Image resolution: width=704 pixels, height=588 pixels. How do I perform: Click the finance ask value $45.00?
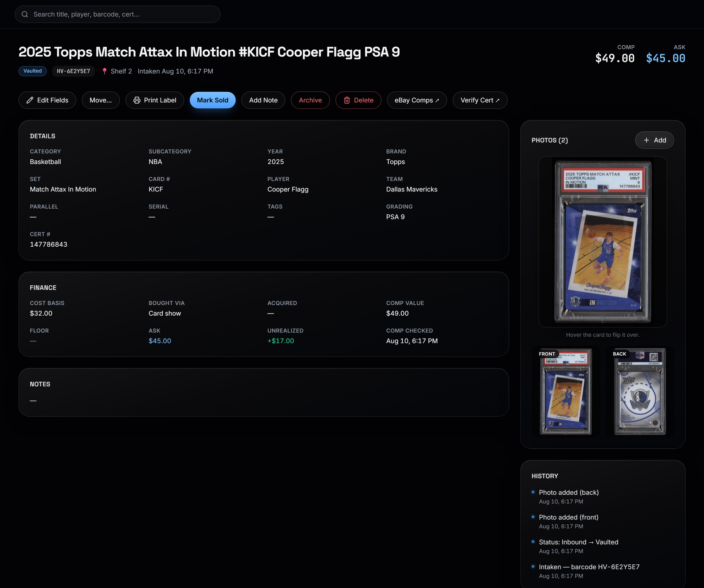[160, 341]
